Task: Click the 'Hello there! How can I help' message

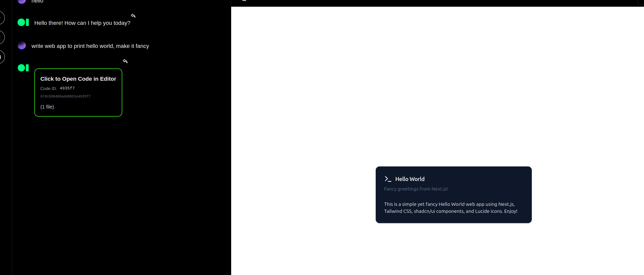Action: tap(82, 23)
